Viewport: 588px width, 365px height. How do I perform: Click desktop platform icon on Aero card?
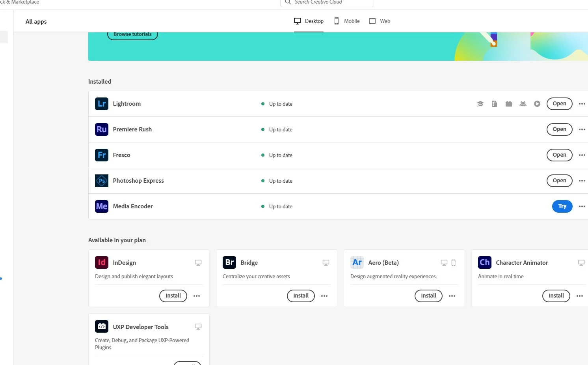point(444,263)
